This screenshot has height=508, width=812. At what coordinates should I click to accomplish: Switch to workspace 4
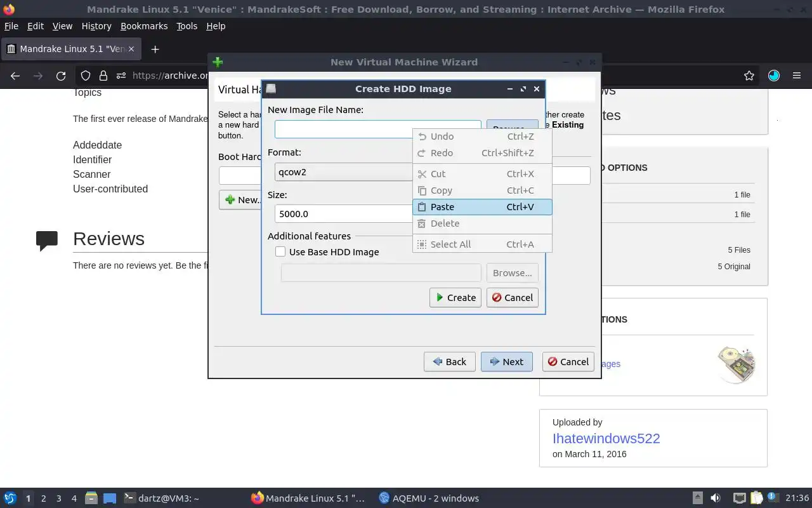(74, 498)
